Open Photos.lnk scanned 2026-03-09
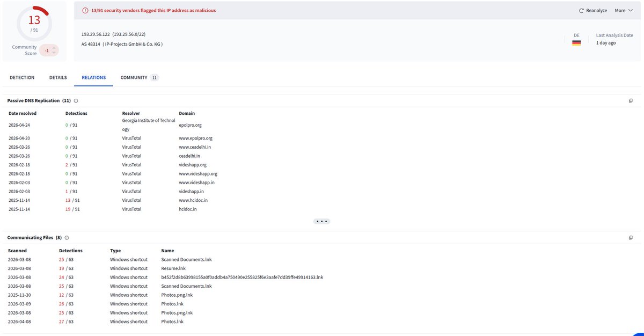644x336 pixels. point(172,304)
